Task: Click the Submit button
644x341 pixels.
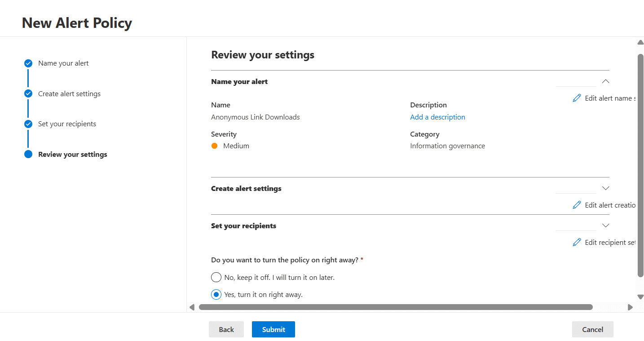Action: point(273,329)
